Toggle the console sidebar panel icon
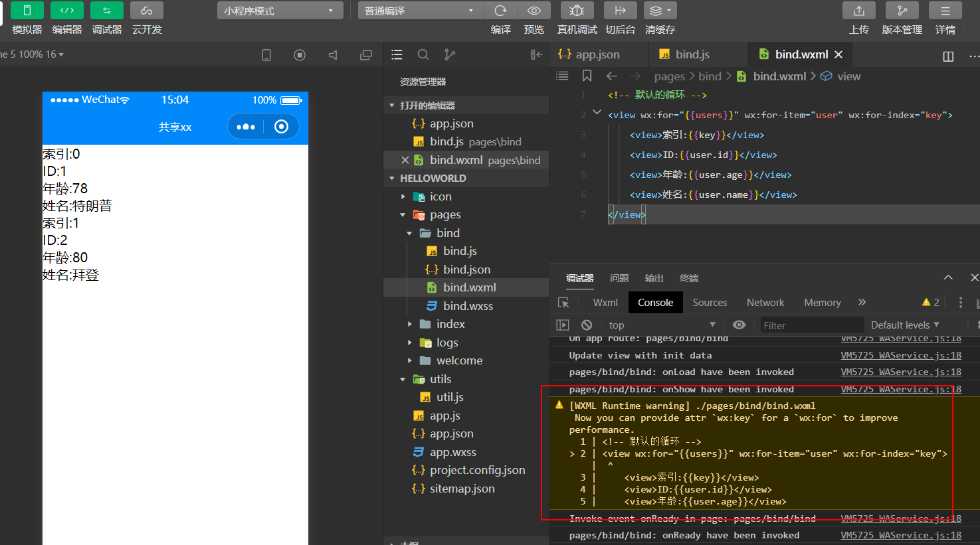Image resolution: width=980 pixels, height=545 pixels. [563, 325]
